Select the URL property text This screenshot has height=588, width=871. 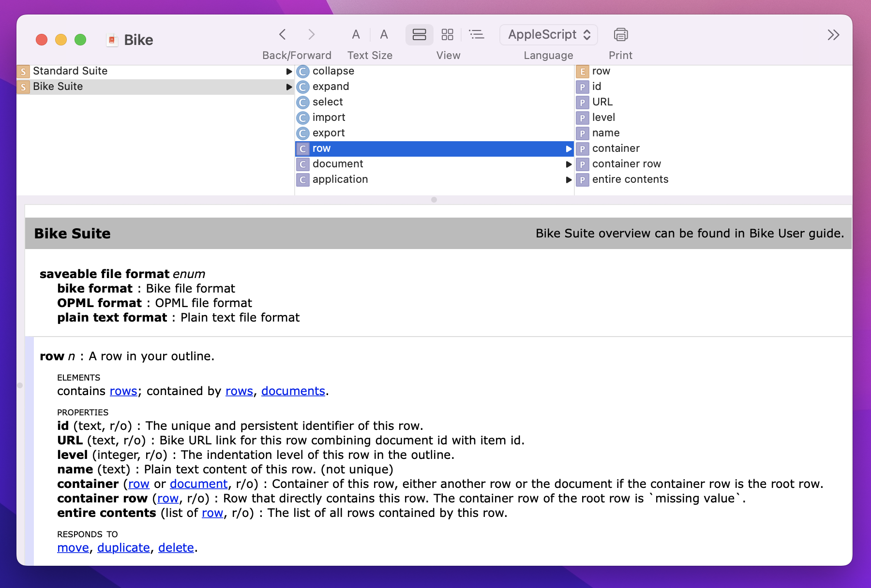[x=602, y=102]
